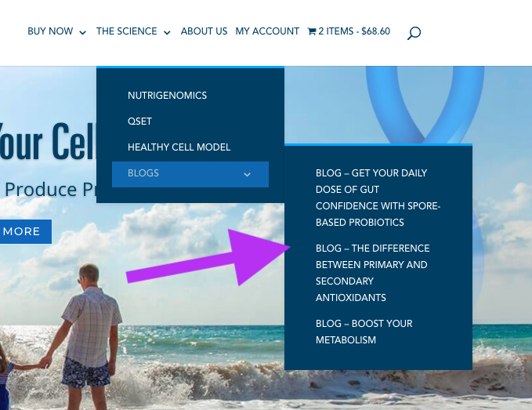Open HEALTHY CELL MODEL page
This screenshot has width=532, height=410.
click(x=179, y=147)
